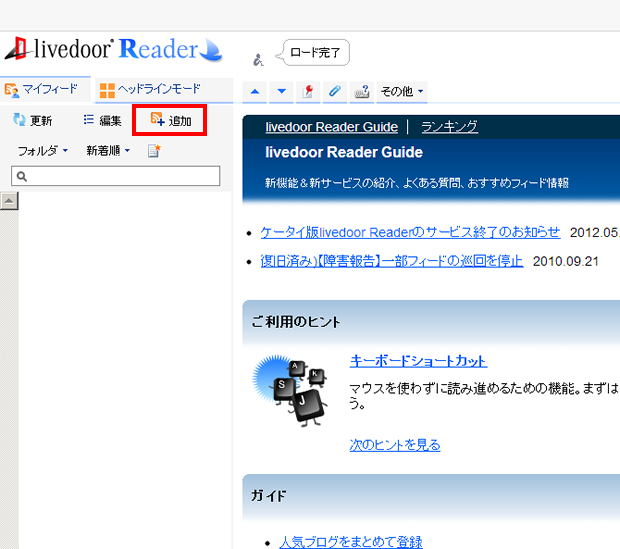
Task: Click the paperclip clip icon
Action: click(335, 91)
